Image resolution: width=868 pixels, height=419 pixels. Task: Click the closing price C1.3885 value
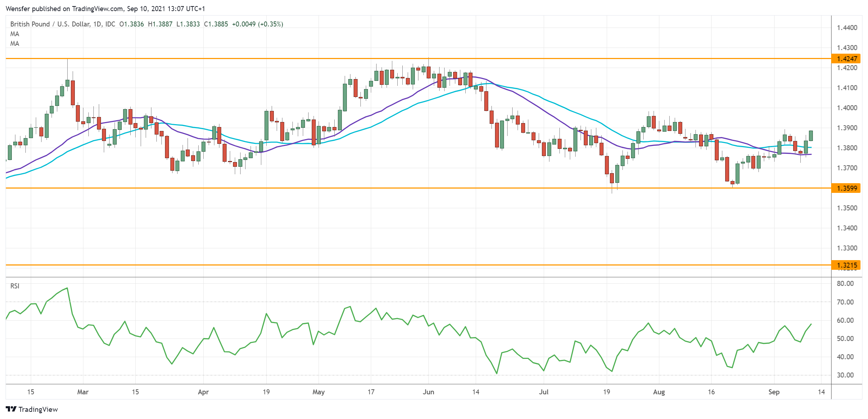(x=216, y=24)
